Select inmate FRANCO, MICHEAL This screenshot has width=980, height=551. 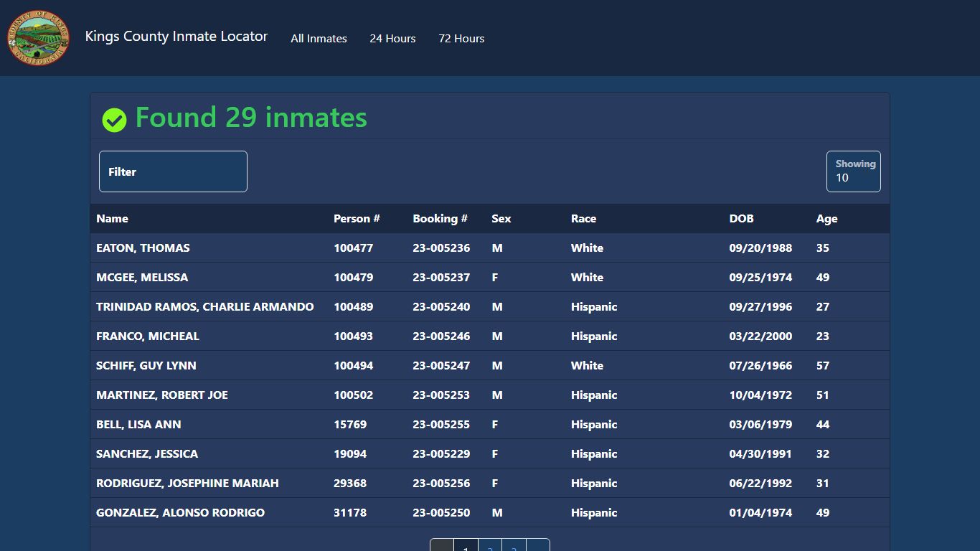[x=148, y=336]
